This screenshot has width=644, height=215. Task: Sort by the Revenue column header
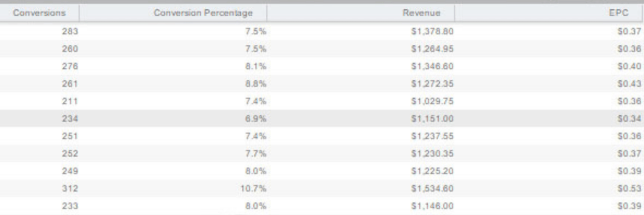pos(361,13)
